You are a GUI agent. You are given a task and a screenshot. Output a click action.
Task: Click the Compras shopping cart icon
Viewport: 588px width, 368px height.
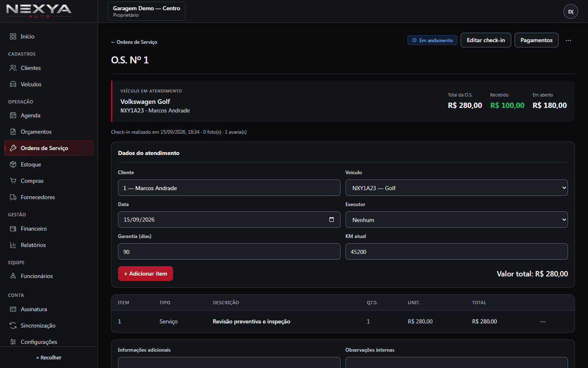click(x=13, y=181)
